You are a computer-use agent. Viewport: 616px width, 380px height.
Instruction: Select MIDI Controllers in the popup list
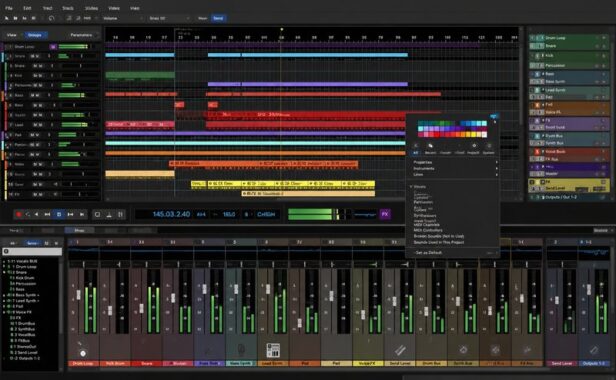coord(428,230)
